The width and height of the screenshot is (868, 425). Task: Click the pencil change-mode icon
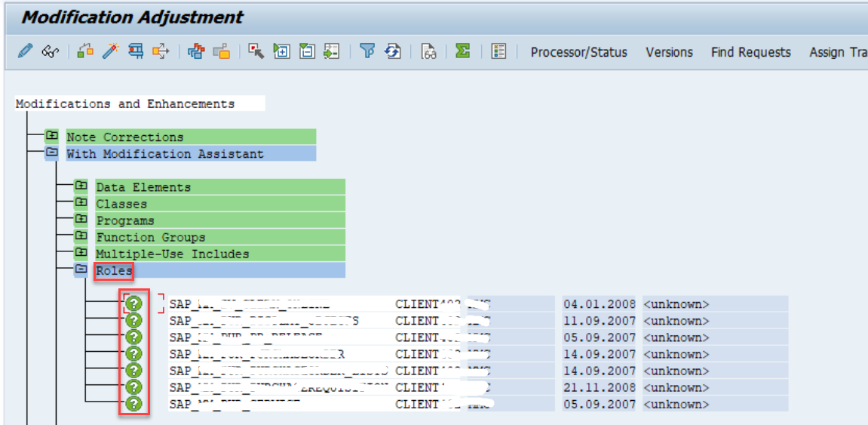(x=25, y=52)
